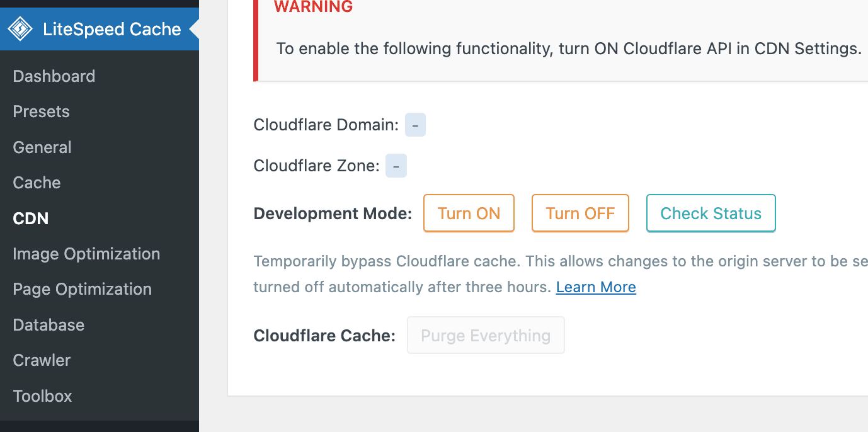This screenshot has height=432, width=868.
Task: Turn ON Development Mode
Action: tap(469, 213)
